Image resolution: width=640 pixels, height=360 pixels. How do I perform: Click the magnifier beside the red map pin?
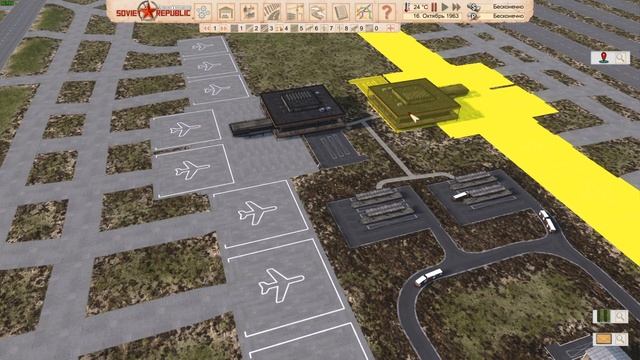(x=620, y=58)
